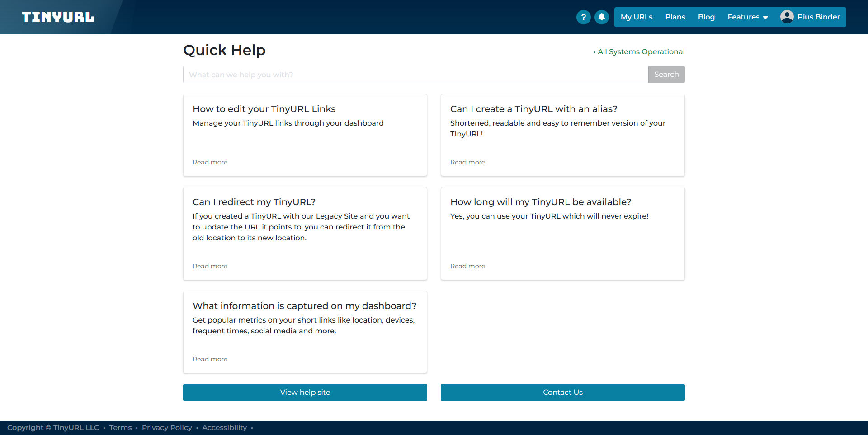
Task: Click the Contact Us button
Action: click(562, 393)
